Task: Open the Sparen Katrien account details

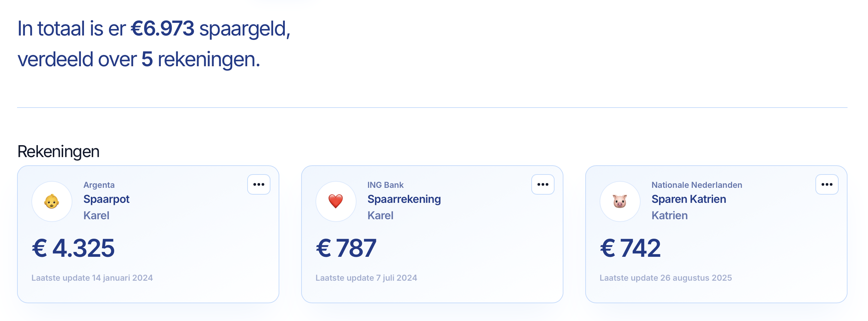Action: (x=688, y=199)
